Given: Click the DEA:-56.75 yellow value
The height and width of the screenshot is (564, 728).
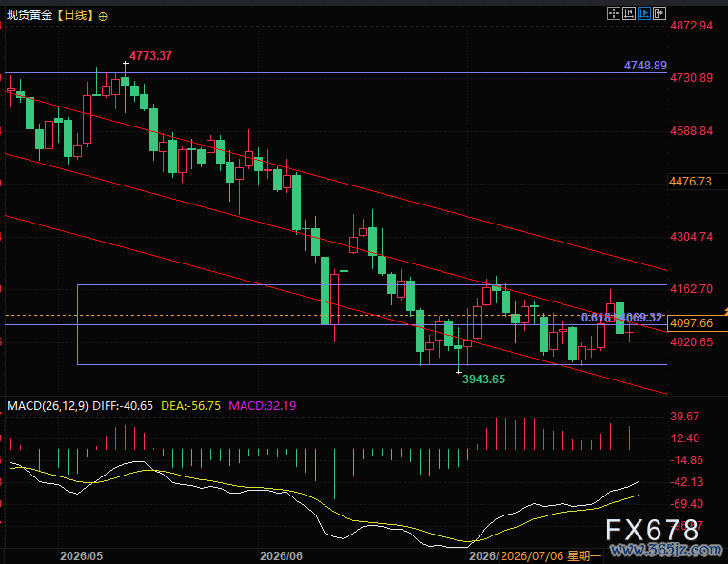Looking at the screenshot, I should [x=190, y=406].
